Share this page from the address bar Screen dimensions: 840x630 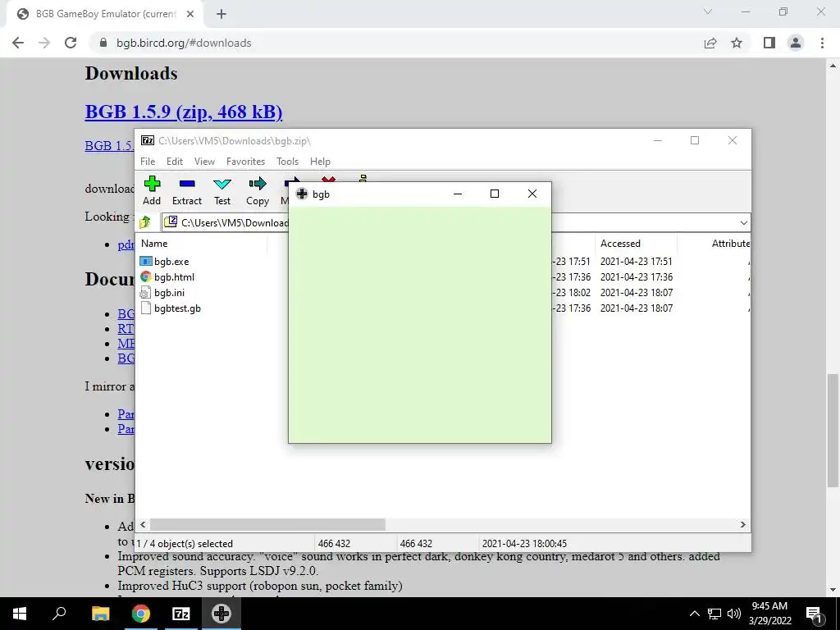710,43
